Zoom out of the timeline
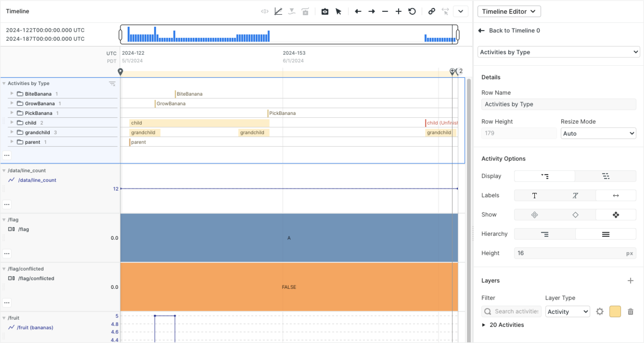Viewport: 644px width, 343px height. pyautogui.click(x=385, y=11)
